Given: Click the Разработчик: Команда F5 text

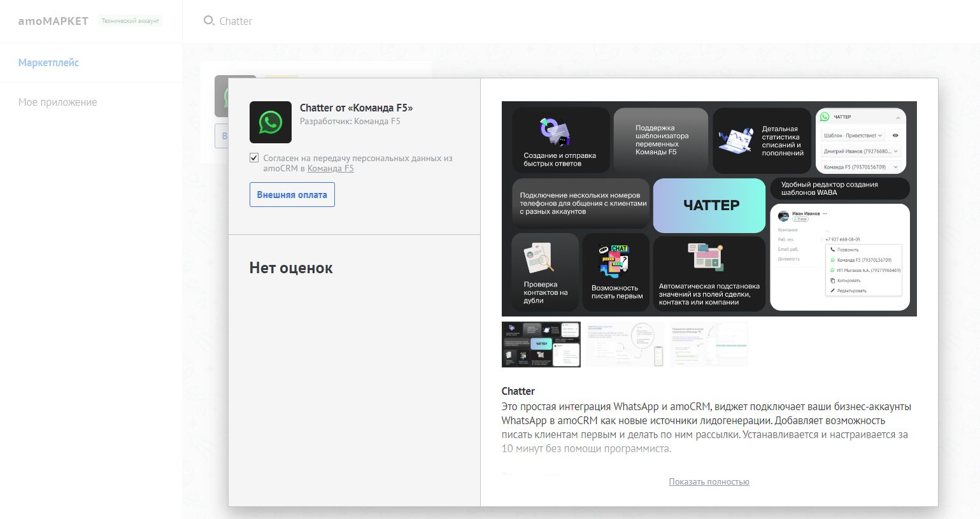Looking at the screenshot, I should click(350, 122).
